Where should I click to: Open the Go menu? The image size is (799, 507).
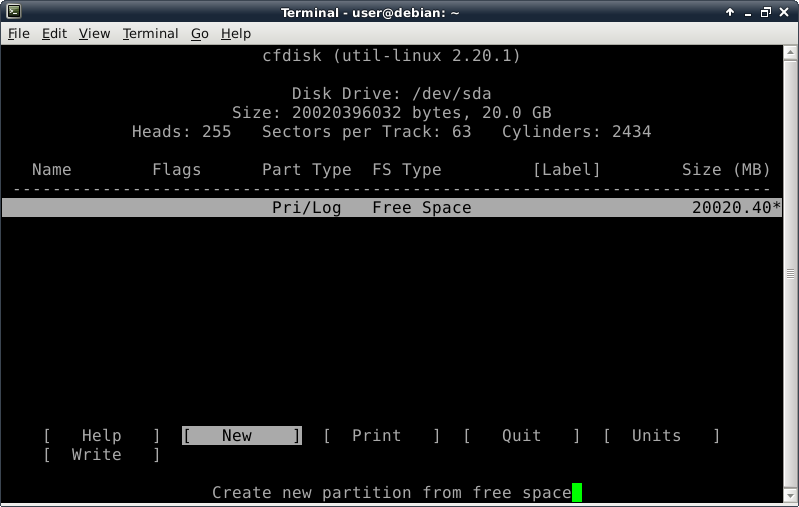(x=200, y=33)
